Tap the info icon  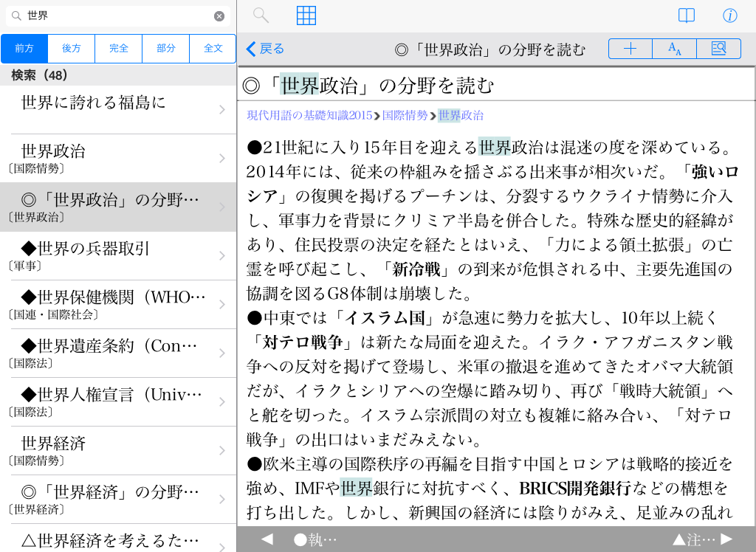pos(729,15)
